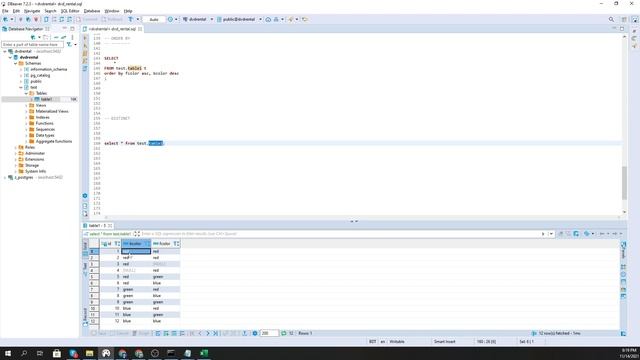
Task: Open the Database menu
Action: pyautogui.click(x=92, y=11)
